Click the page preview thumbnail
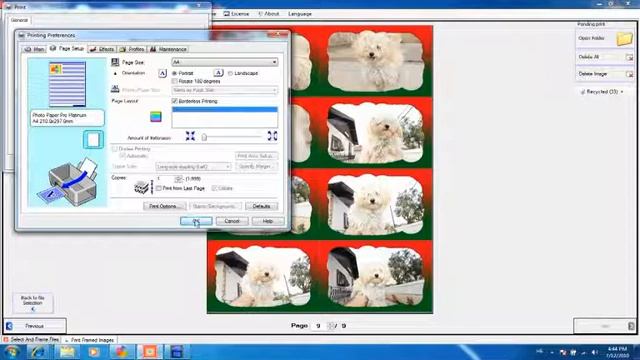640x360 pixels. tap(67, 84)
